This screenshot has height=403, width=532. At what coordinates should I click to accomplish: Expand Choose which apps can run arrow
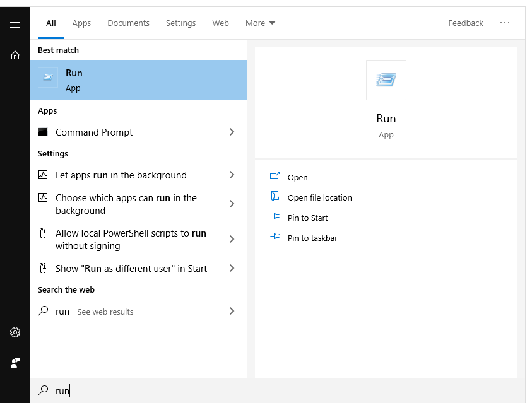point(232,204)
